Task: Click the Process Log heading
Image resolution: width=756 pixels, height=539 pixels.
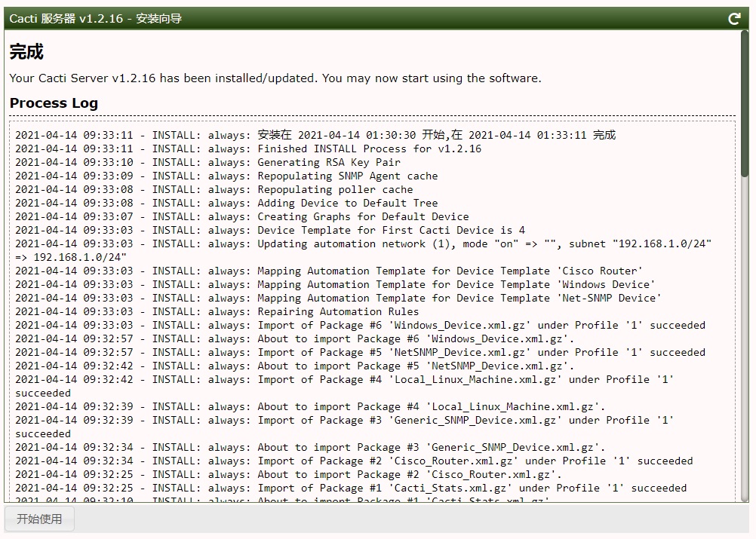Action: coord(54,103)
